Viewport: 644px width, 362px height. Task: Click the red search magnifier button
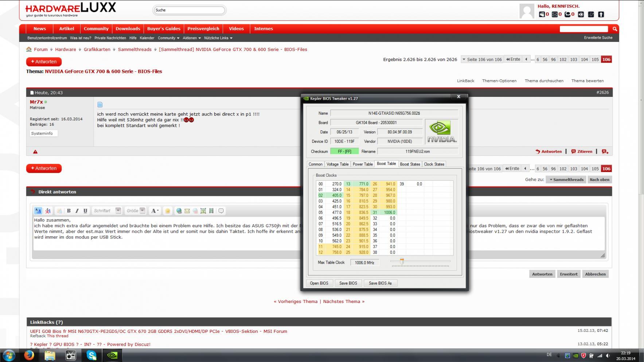(615, 29)
